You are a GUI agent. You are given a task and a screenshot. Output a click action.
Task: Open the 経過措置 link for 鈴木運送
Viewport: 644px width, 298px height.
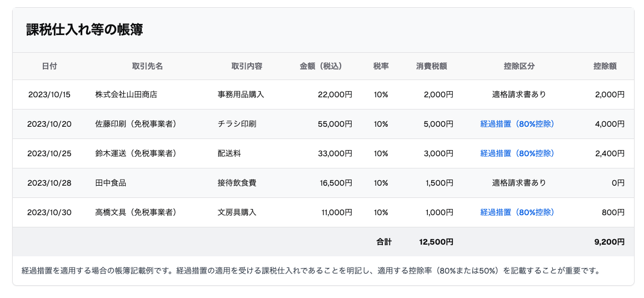[x=517, y=153]
